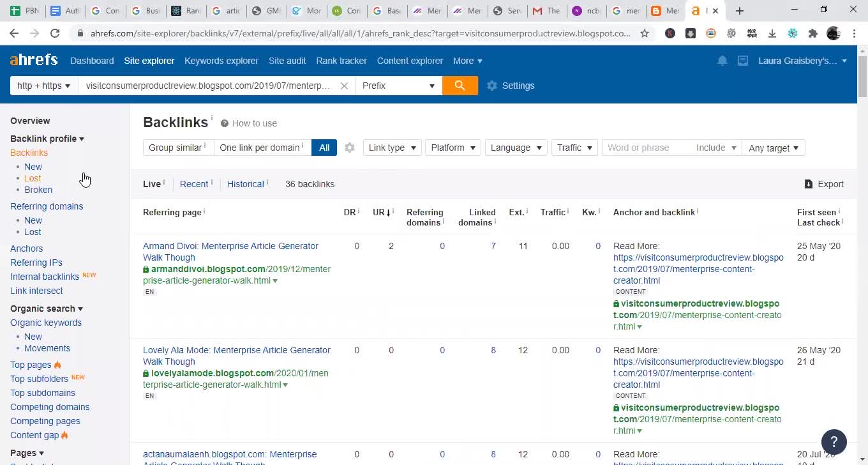Go to Referring domains report

coord(47,206)
